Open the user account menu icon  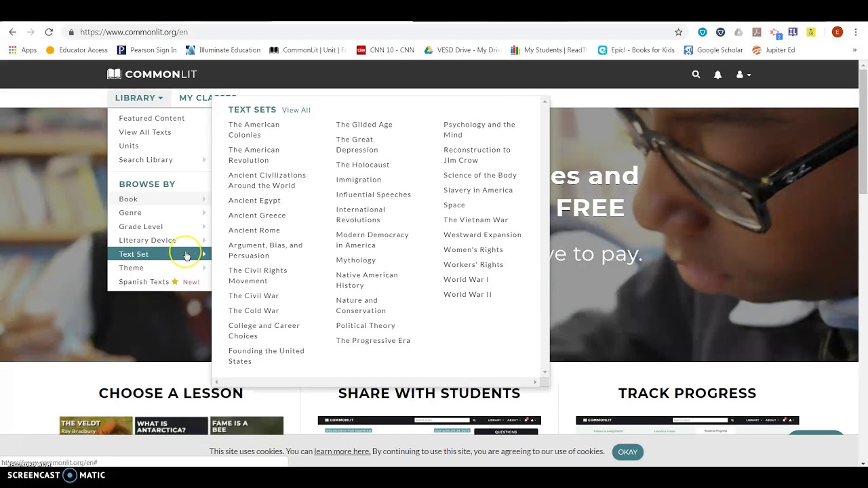pyautogui.click(x=743, y=75)
